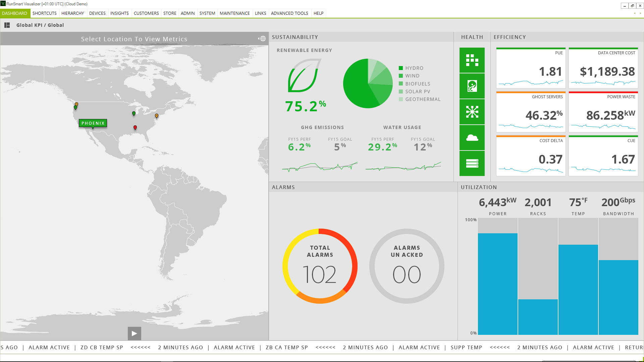
Task: Open the hard disk storage health tile
Action: 472,86
